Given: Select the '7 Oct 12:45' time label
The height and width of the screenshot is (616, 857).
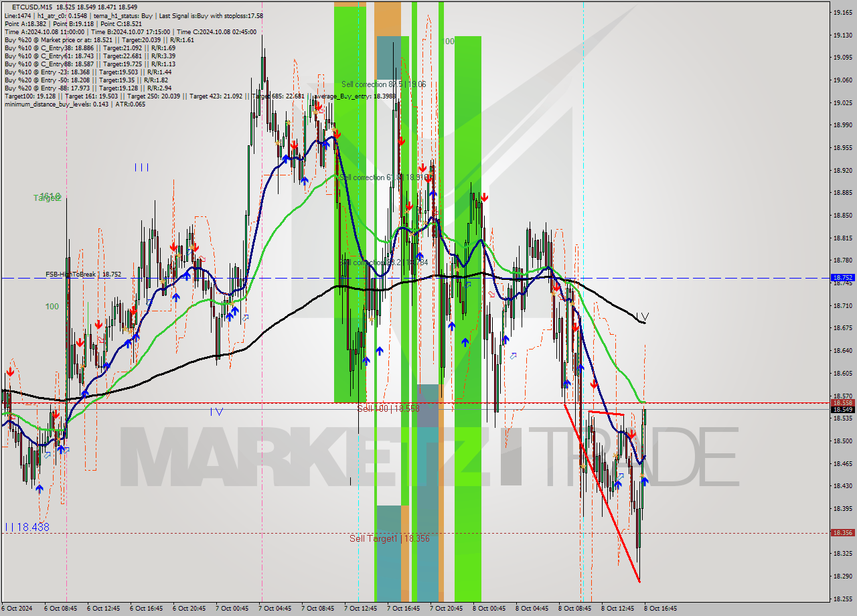Looking at the screenshot, I should click(362, 609).
